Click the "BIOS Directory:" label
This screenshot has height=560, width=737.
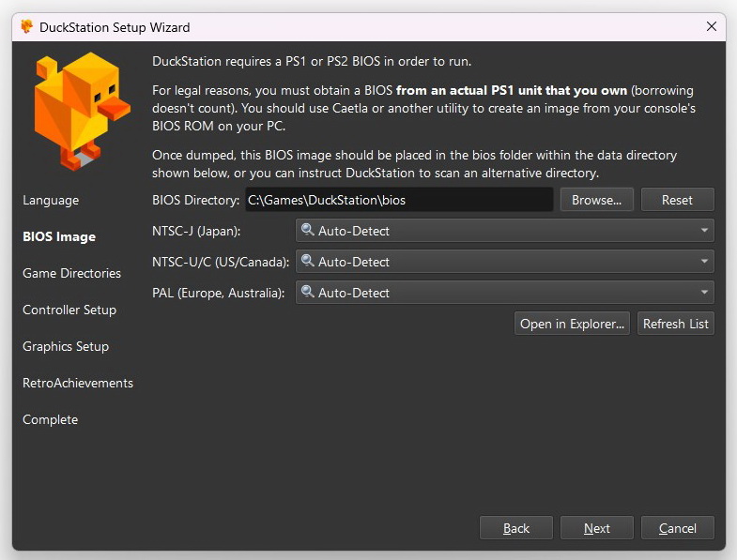tap(196, 200)
